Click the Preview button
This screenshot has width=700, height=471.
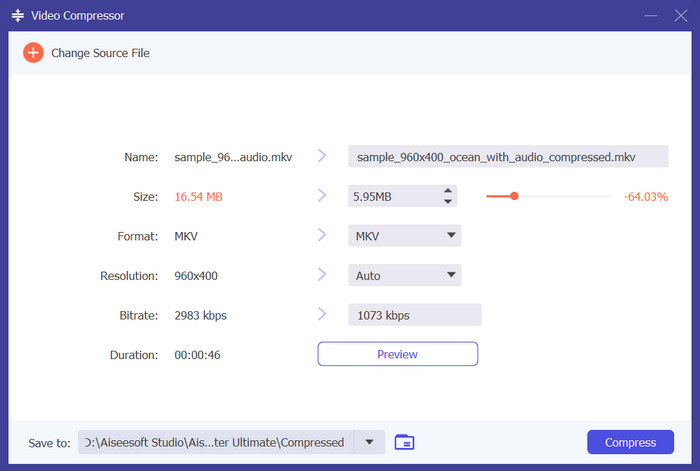397,354
